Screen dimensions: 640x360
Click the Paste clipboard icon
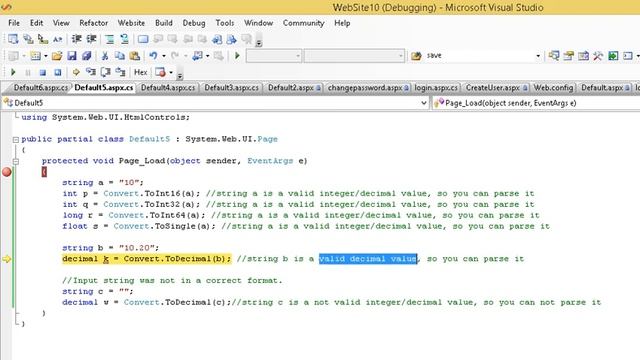(134, 56)
